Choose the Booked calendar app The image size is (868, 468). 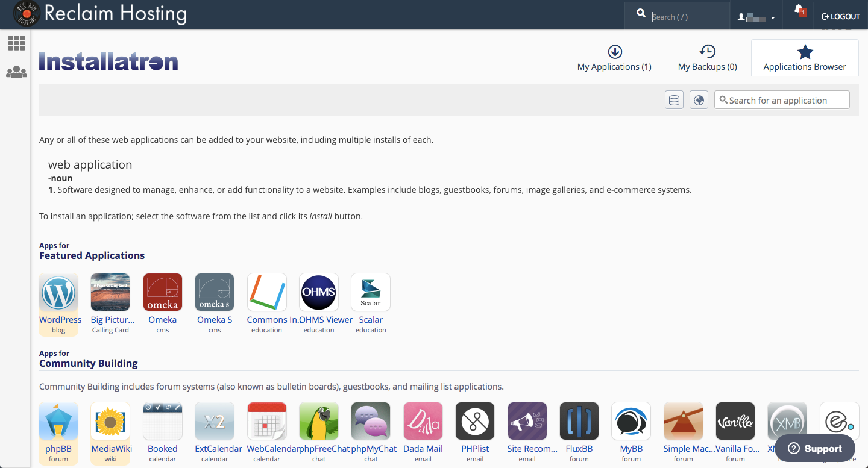coord(163,422)
